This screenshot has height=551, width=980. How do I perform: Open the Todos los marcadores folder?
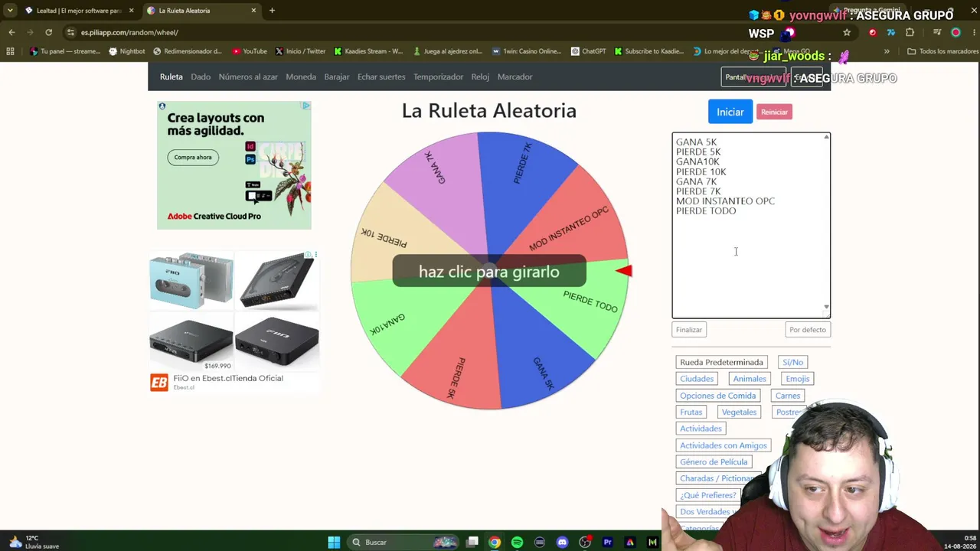click(942, 51)
